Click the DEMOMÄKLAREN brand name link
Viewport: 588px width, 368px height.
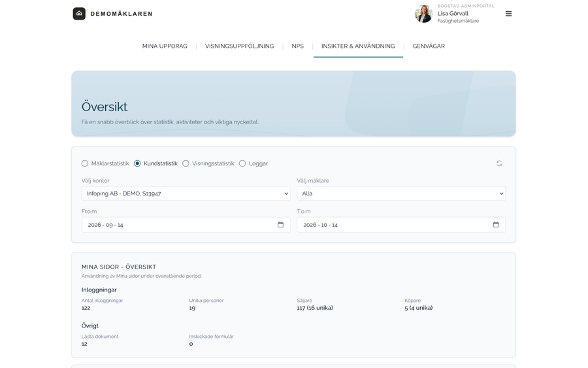[122, 14]
